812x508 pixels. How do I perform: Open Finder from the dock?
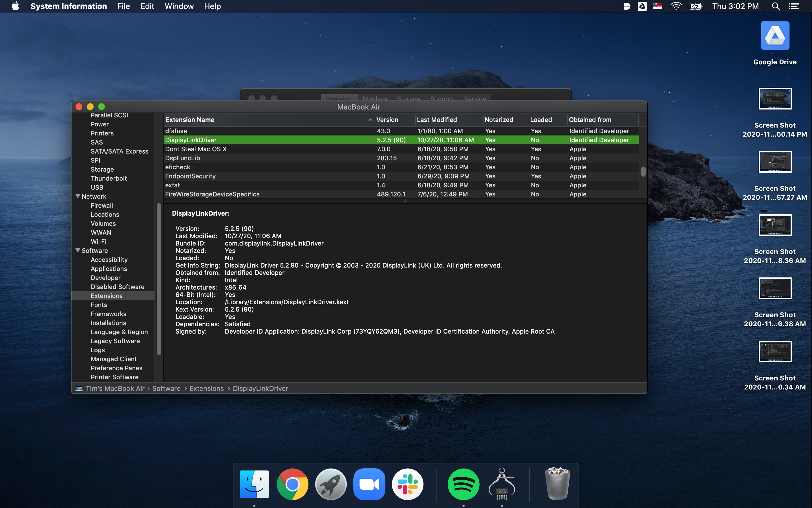pyautogui.click(x=254, y=484)
